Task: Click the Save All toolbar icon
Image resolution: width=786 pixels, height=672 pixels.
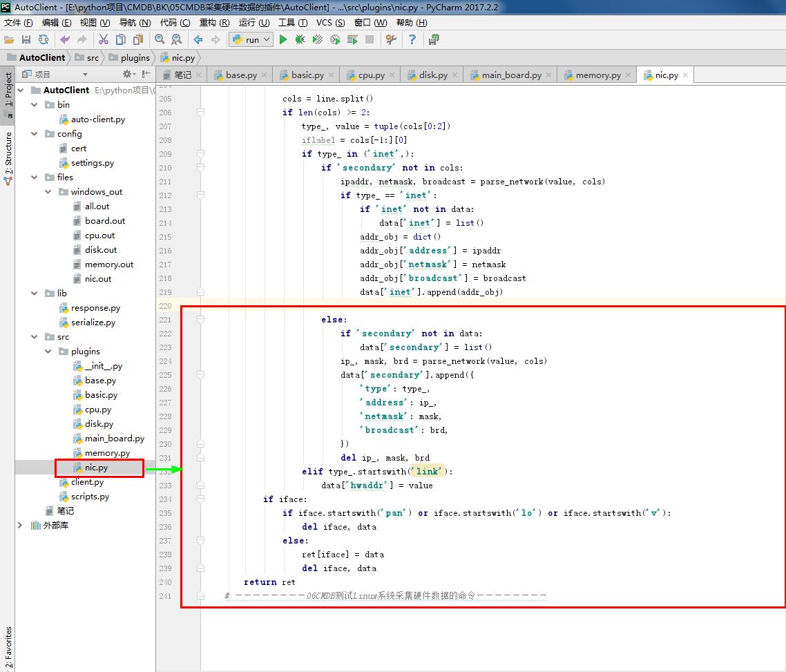Action: [26, 39]
